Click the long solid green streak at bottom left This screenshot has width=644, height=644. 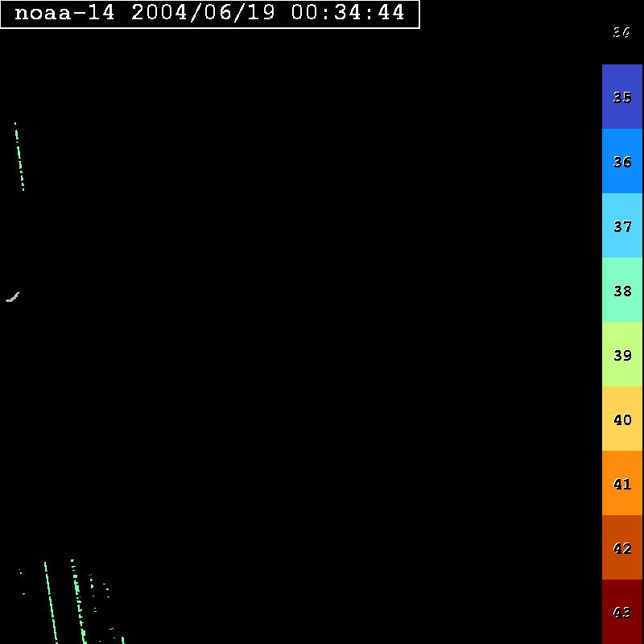[x=50, y=600]
